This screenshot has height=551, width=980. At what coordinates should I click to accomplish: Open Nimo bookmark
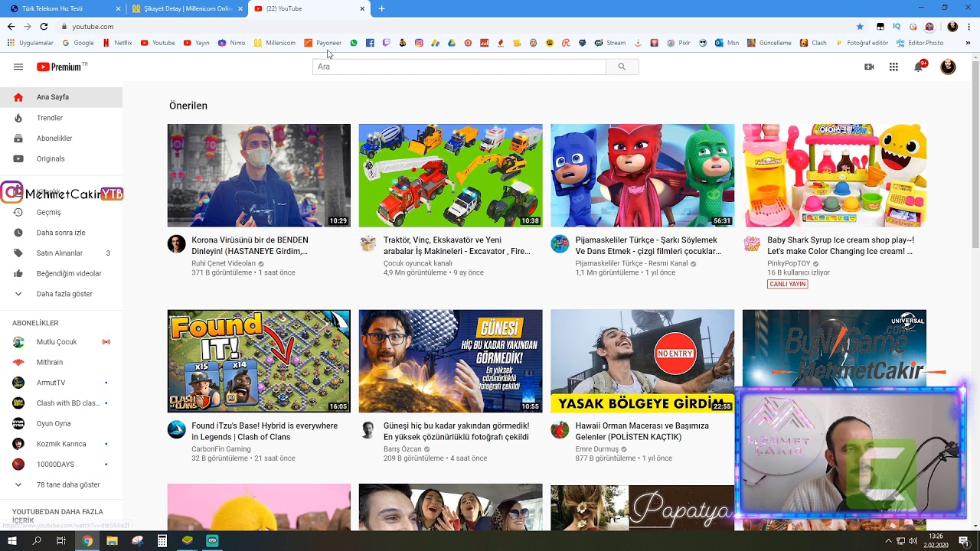[x=232, y=43]
